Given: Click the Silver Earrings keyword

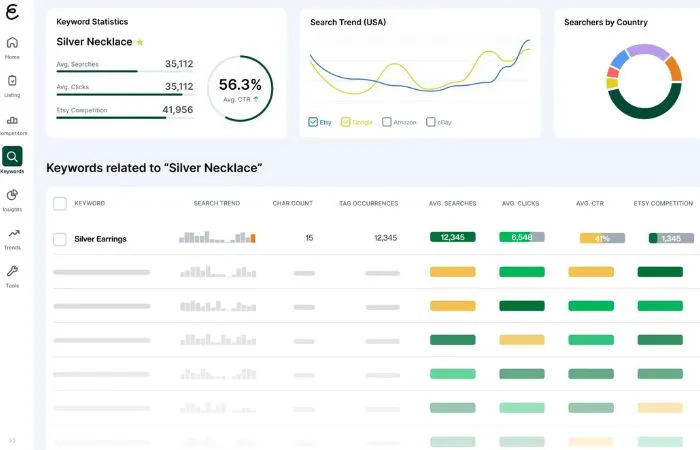Looking at the screenshot, I should (100, 239).
